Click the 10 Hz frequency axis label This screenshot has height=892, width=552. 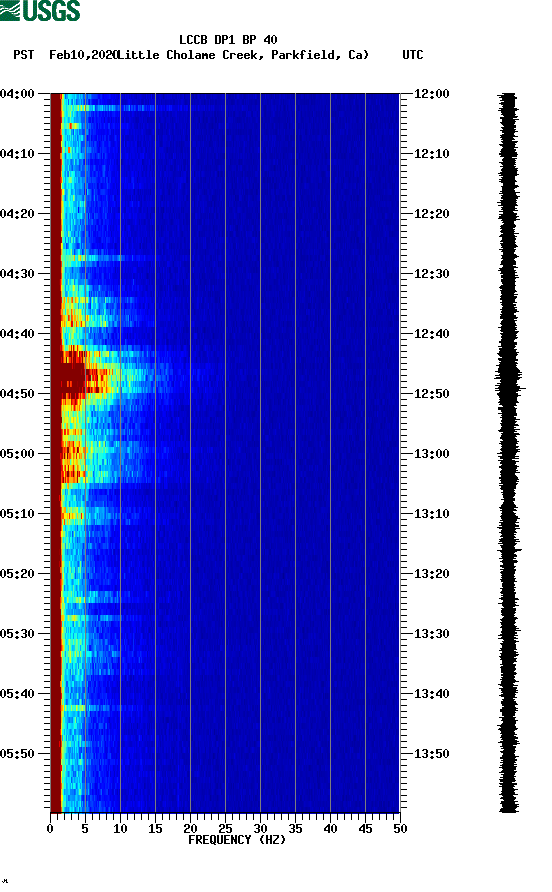coord(120,829)
